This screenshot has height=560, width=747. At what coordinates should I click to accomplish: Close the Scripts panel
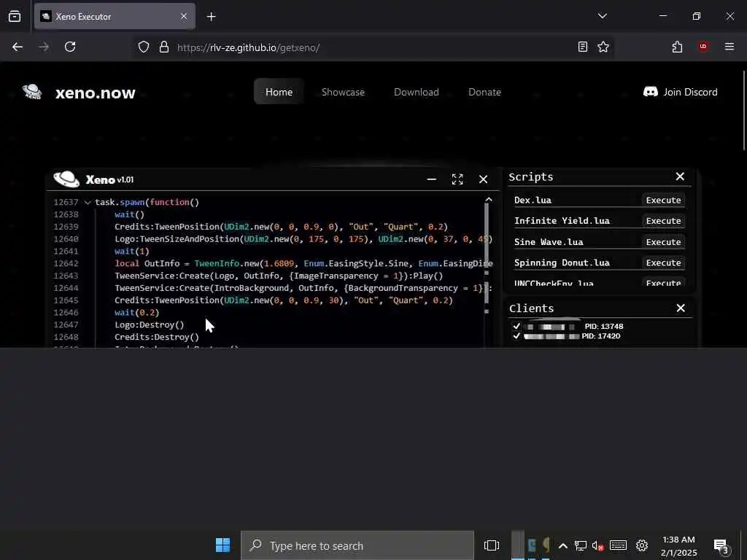(680, 176)
